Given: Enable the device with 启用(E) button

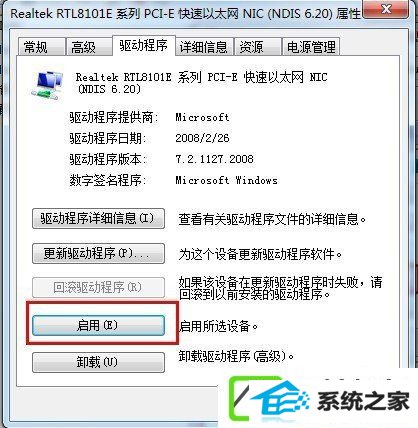Looking at the screenshot, I should pyautogui.click(x=98, y=325).
